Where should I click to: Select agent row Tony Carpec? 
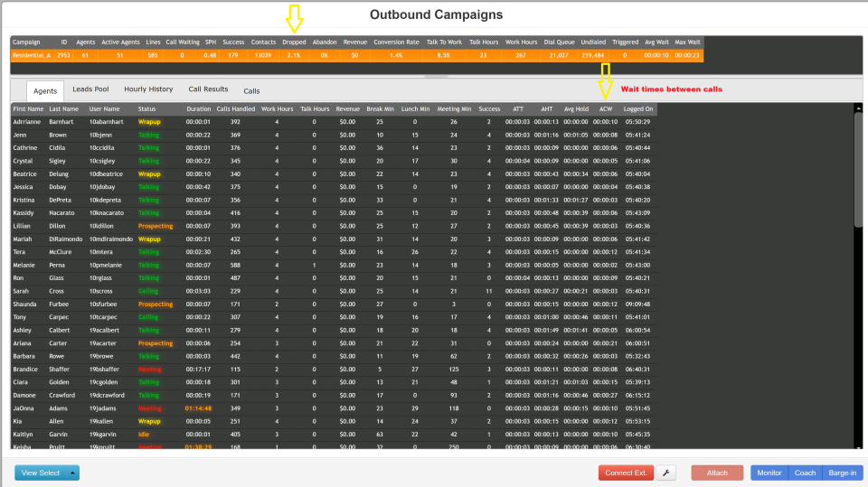334,317
